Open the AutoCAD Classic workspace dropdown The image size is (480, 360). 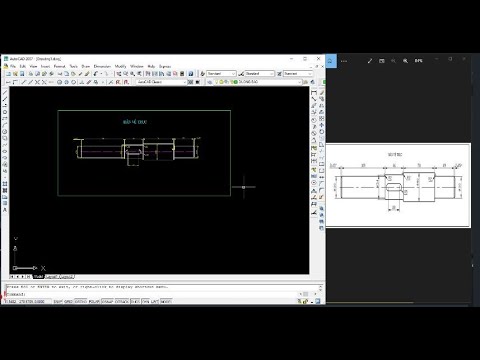pyautogui.click(x=161, y=82)
